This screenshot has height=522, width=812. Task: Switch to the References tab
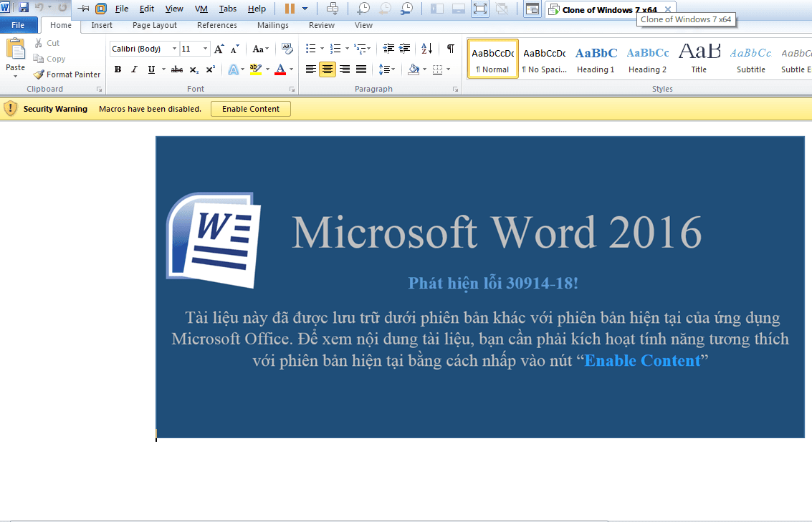[x=217, y=25]
